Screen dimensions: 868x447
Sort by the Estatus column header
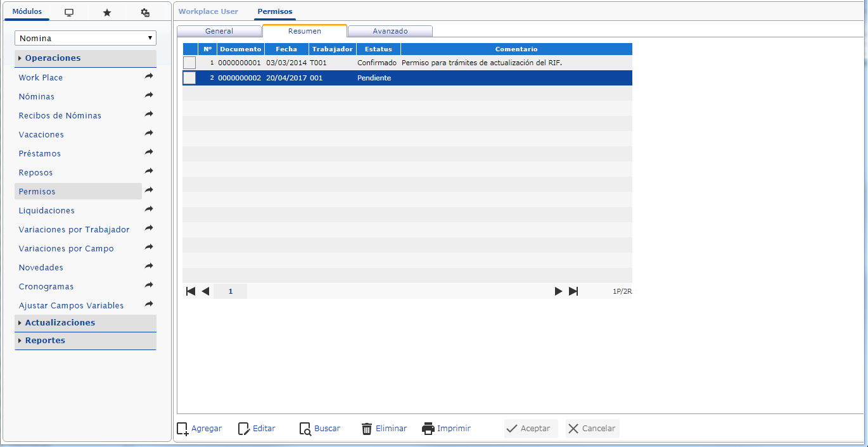pyautogui.click(x=378, y=49)
